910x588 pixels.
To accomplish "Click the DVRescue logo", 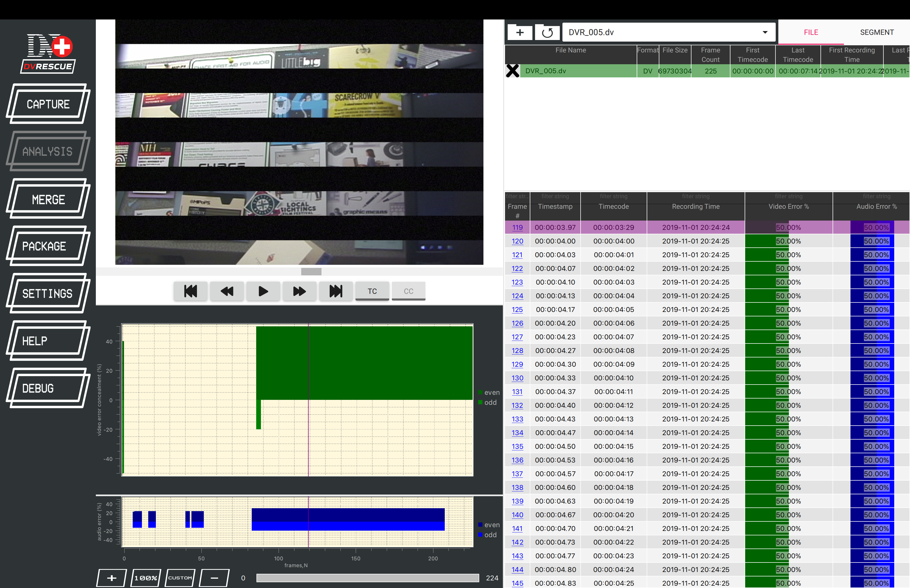I will [48, 53].
